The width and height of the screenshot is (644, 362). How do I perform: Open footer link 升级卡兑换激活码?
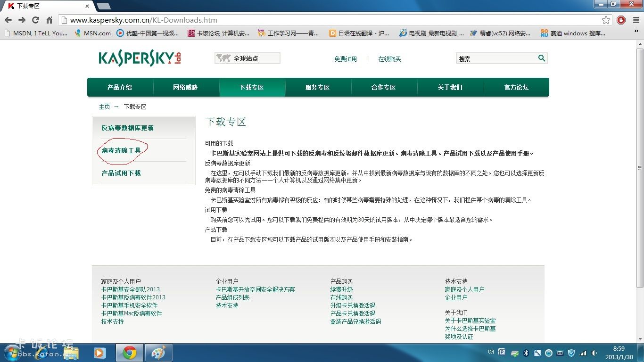(x=353, y=305)
